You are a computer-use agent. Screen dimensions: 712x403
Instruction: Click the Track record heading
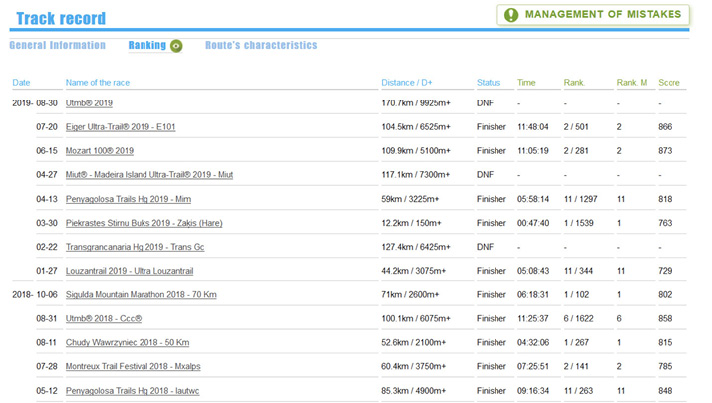(x=61, y=19)
